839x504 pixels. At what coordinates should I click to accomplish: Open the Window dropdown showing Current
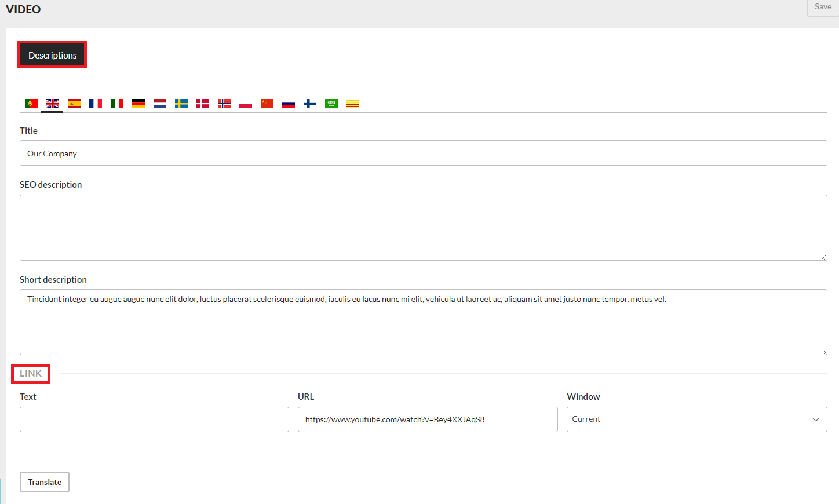click(x=696, y=419)
